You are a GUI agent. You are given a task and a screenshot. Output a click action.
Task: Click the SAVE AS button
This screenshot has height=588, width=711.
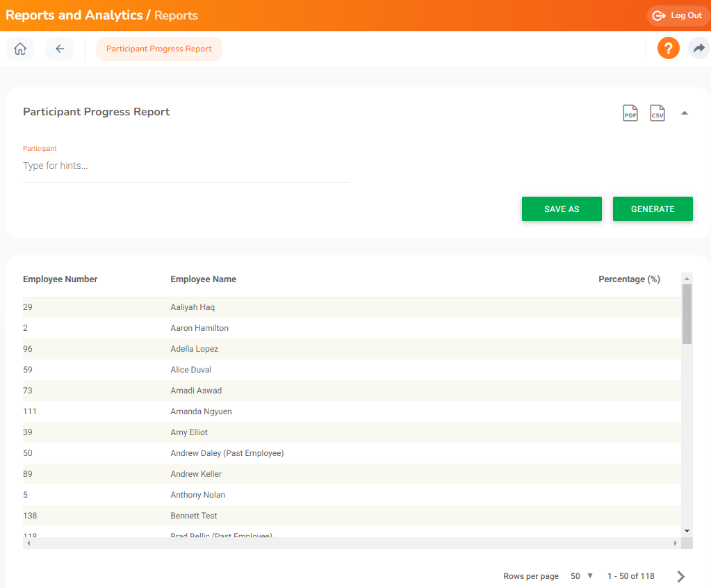point(562,209)
